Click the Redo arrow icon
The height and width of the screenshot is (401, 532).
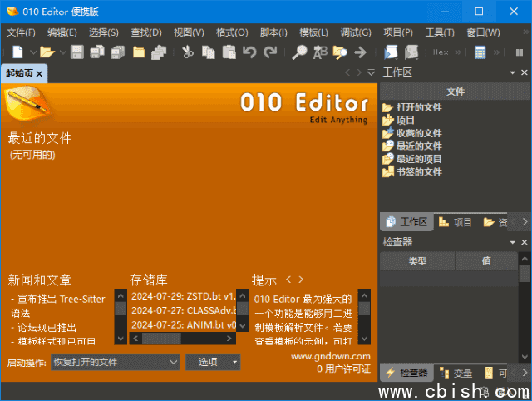pyautogui.click(x=270, y=52)
